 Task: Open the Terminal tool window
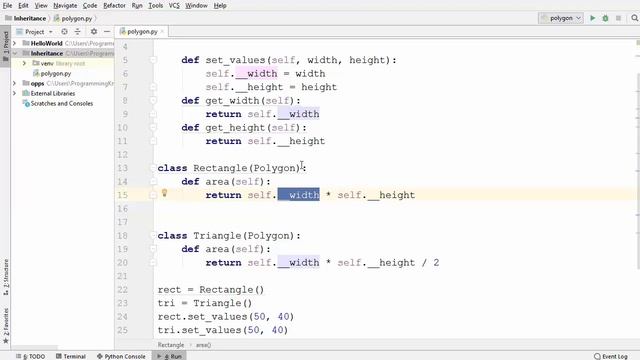71,356
